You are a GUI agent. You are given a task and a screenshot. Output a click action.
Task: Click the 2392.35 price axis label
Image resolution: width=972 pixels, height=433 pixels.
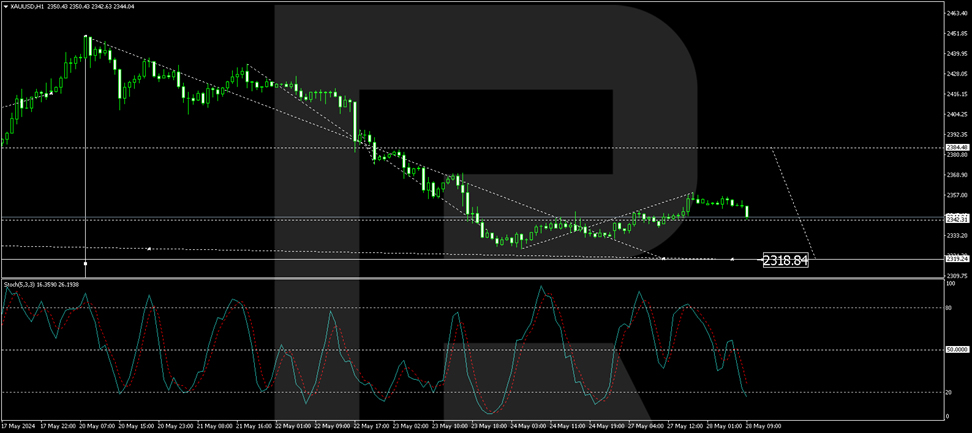coord(957,134)
